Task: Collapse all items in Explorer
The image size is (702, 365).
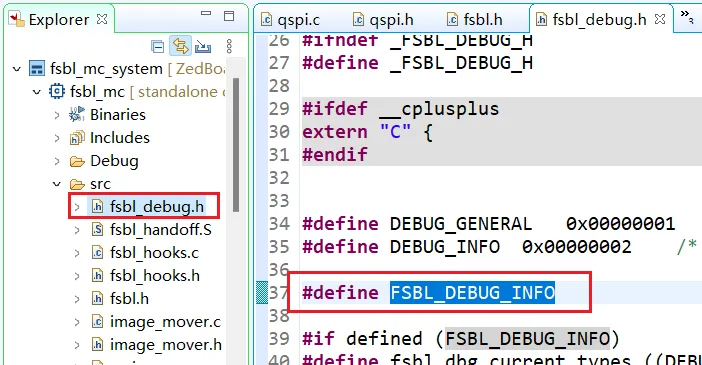Action: 158,46
